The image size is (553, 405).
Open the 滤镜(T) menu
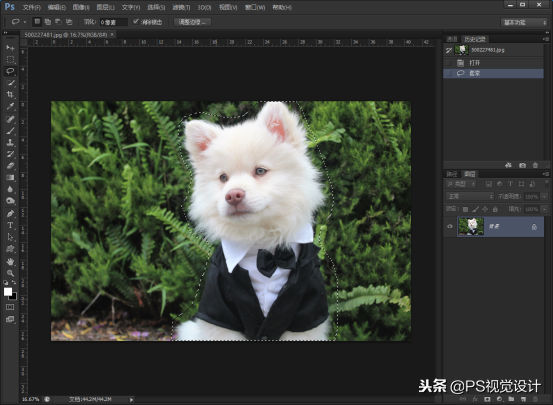click(x=181, y=7)
